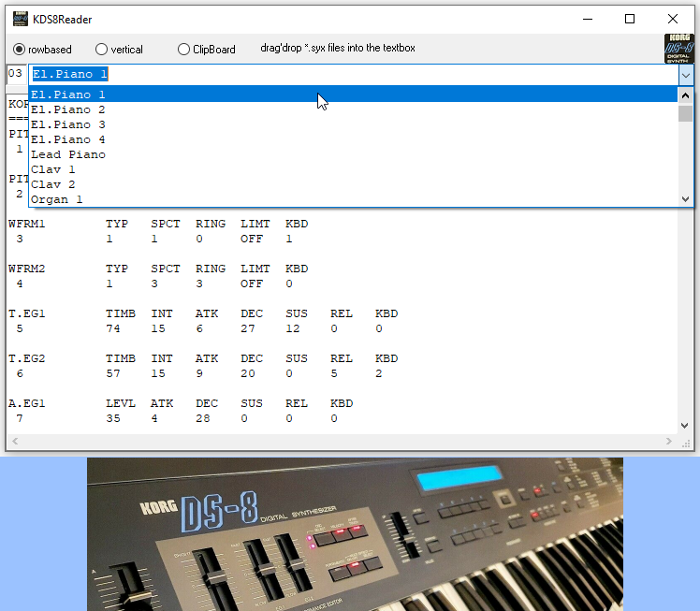The height and width of the screenshot is (611, 700).
Task: Choose El.Piano 3 from the list
Action: coord(353,124)
